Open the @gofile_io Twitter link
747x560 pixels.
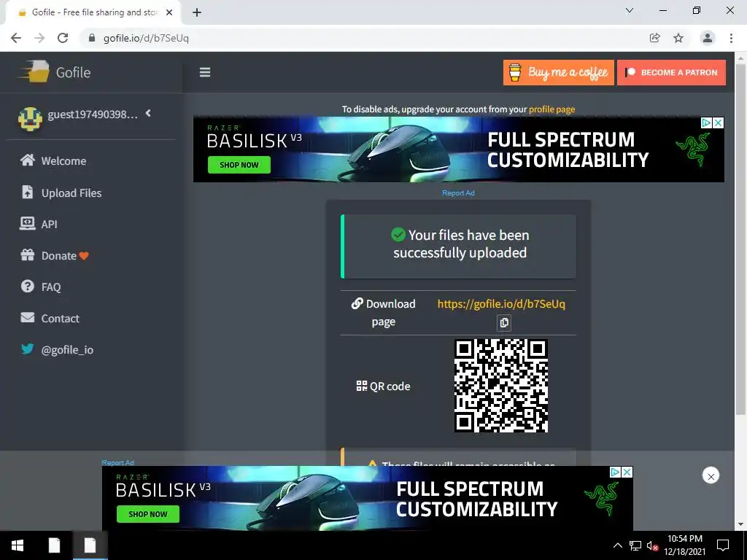[57, 349]
